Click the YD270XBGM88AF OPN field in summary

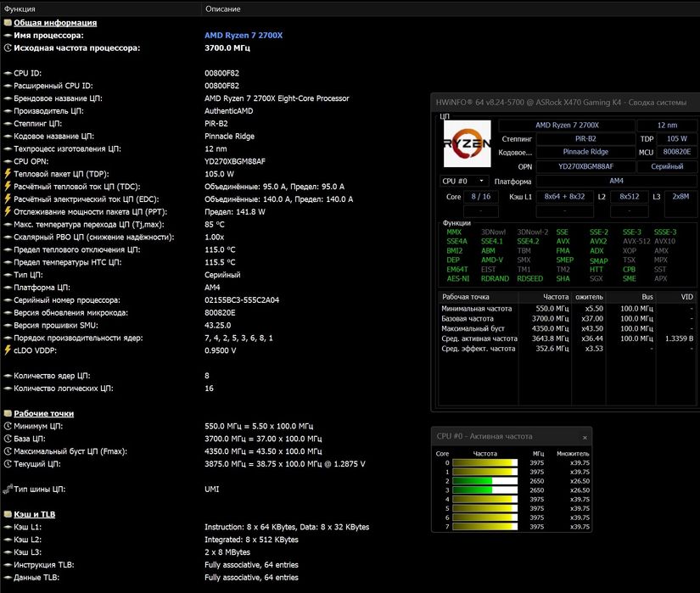tap(585, 166)
